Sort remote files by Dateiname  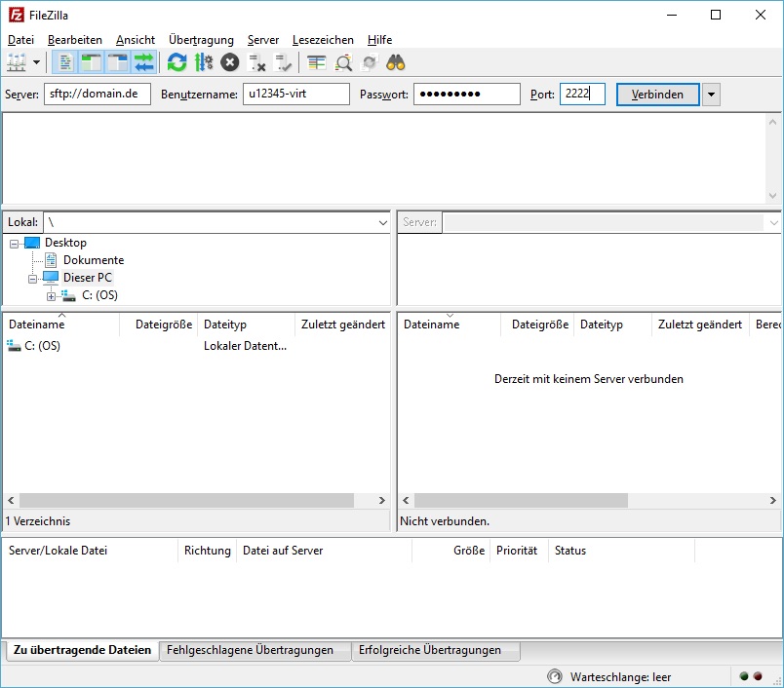point(450,325)
